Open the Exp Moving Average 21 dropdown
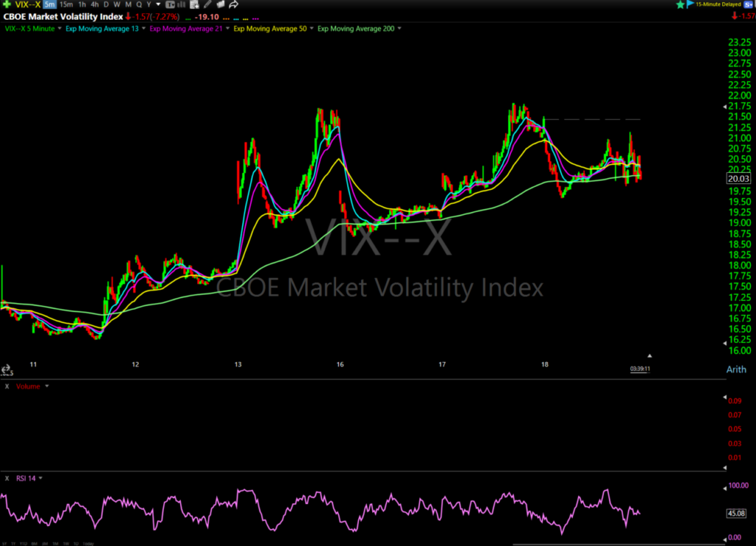 [x=227, y=29]
